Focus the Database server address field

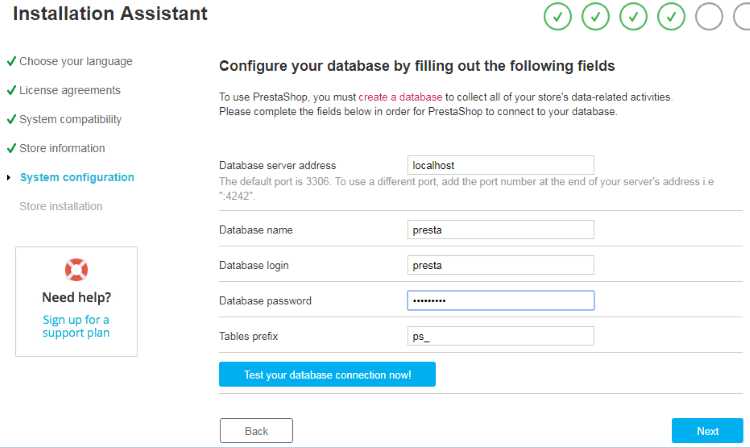click(x=501, y=165)
